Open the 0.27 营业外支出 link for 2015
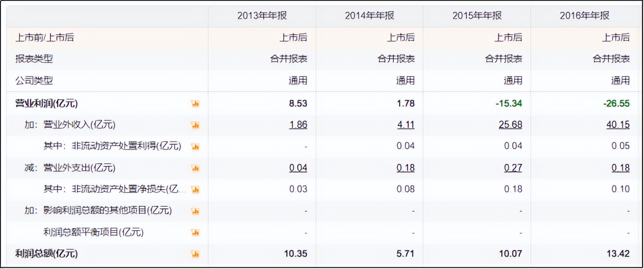Screen dimensions: 644x269 (x=513, y=168)
